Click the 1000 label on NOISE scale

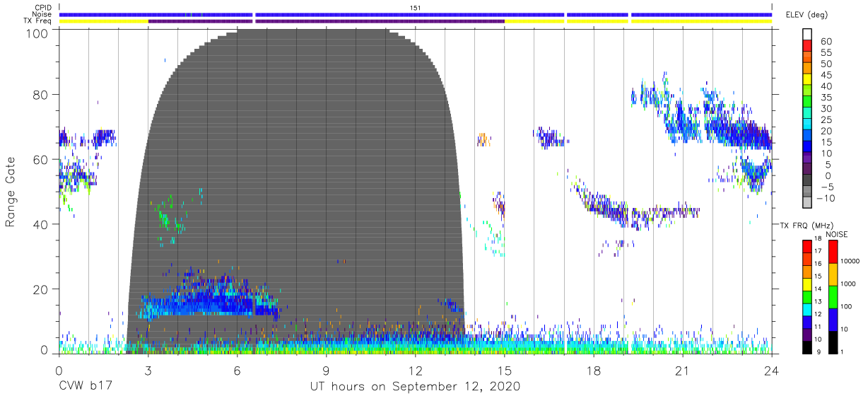coord(848,284)
